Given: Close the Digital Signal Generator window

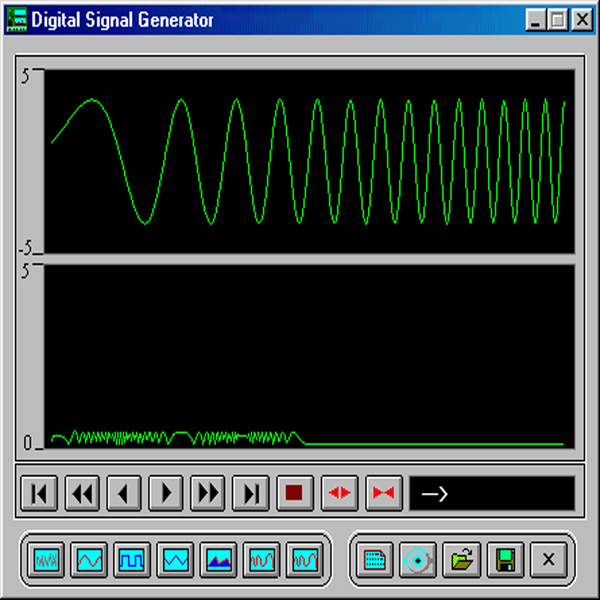Looking at the screenshot, I should (x=582, y=20).
